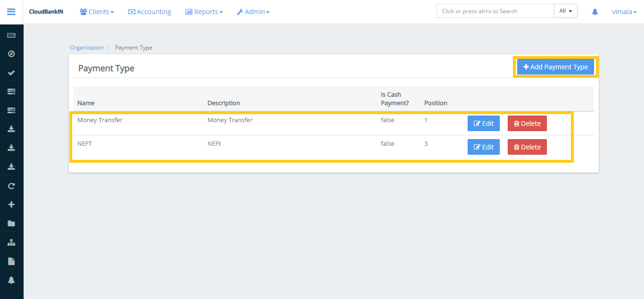Viewport: 644px width, 299px height.
Task: Select Accounting in the top navigation
Action: coord(149,11)
